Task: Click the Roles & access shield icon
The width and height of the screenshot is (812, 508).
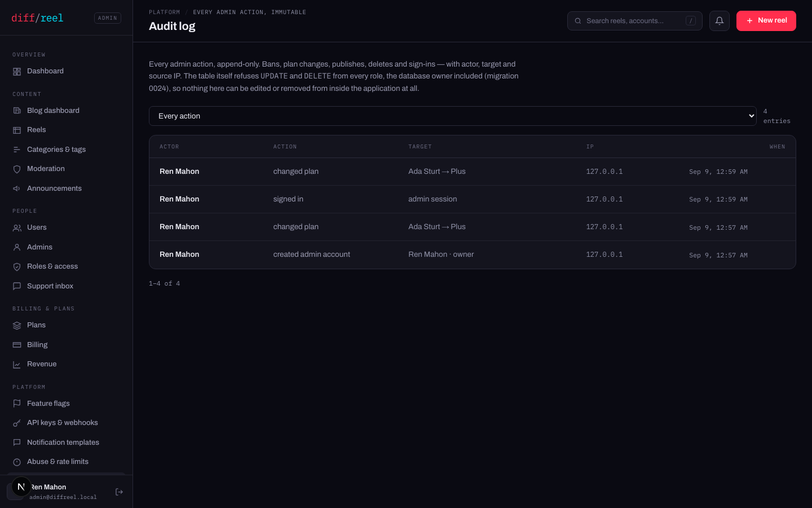Action: coord(17,266)
